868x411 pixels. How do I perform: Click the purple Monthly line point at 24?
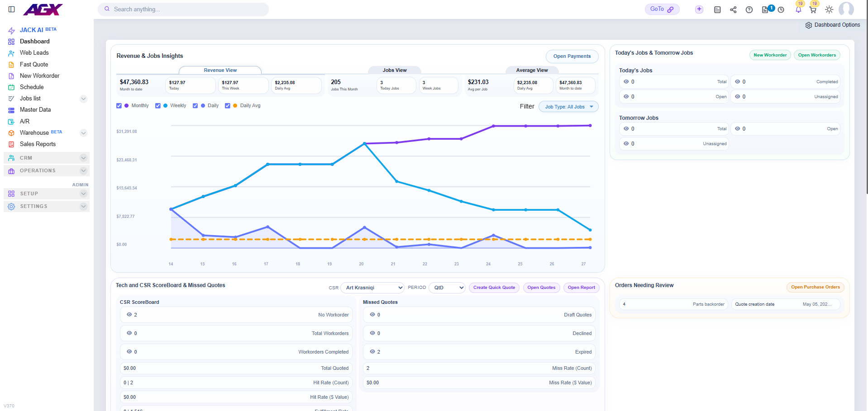coord(493,126)
